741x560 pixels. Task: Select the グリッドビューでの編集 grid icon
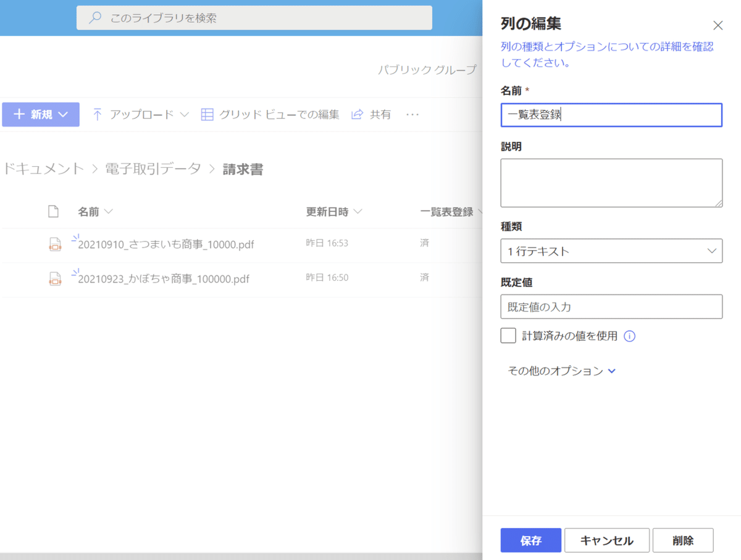207,114
